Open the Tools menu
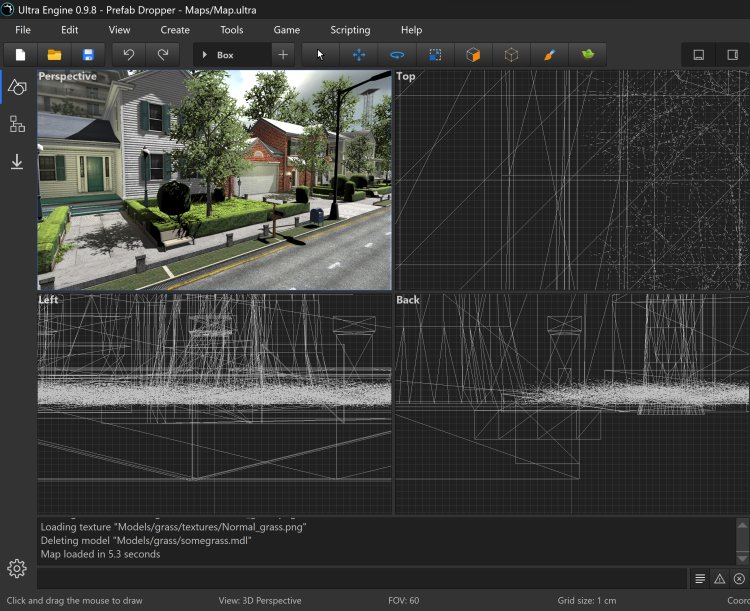This screenshot has height=611, width=750. tap(231, 30)
